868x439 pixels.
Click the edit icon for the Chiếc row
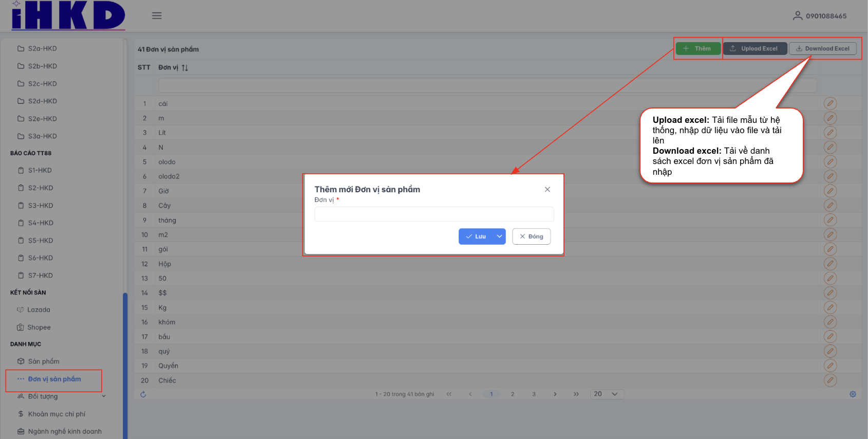(830, 380)
